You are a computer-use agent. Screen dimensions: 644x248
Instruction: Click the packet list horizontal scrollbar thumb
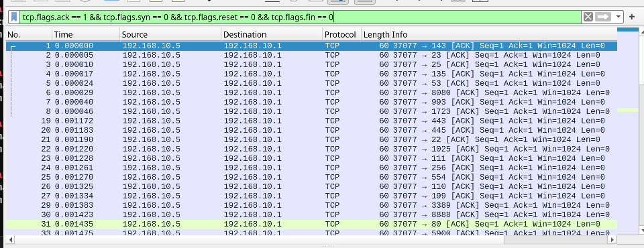259,239
